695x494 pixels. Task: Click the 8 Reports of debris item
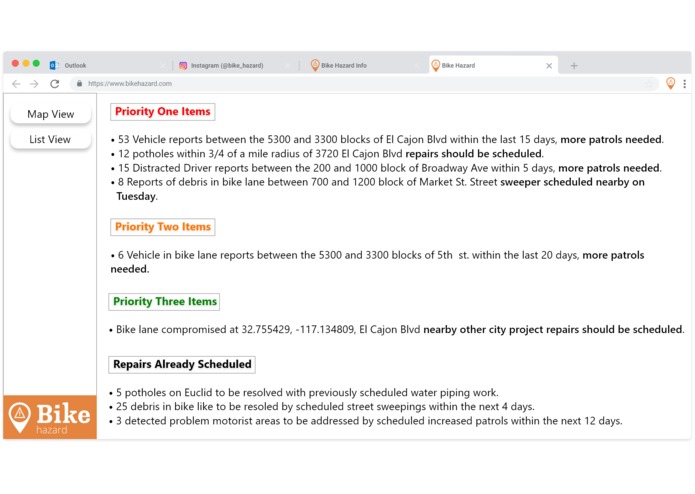click(x=378, y=189)
